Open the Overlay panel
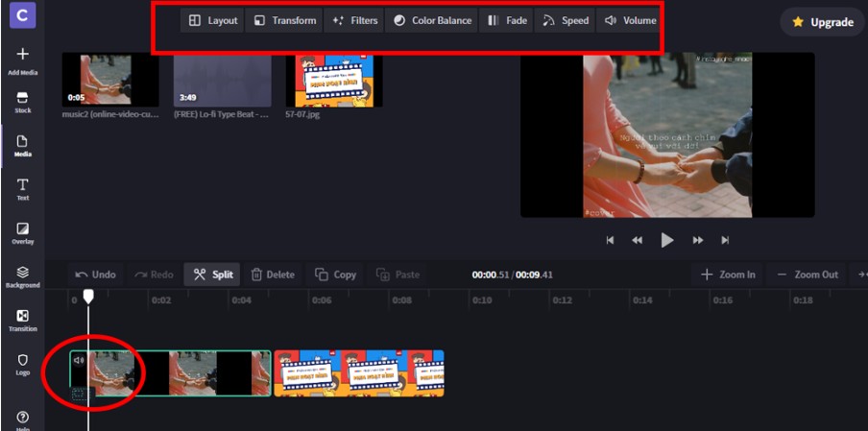 23,233
